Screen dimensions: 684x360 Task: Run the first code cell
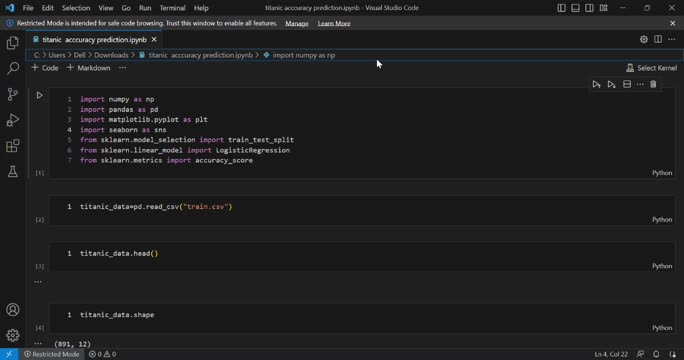(x=39, y=95)
